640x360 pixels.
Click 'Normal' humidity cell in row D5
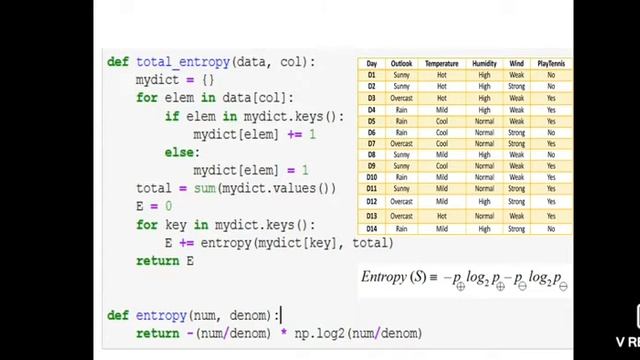pyautogui.click(x=484, y=122)
